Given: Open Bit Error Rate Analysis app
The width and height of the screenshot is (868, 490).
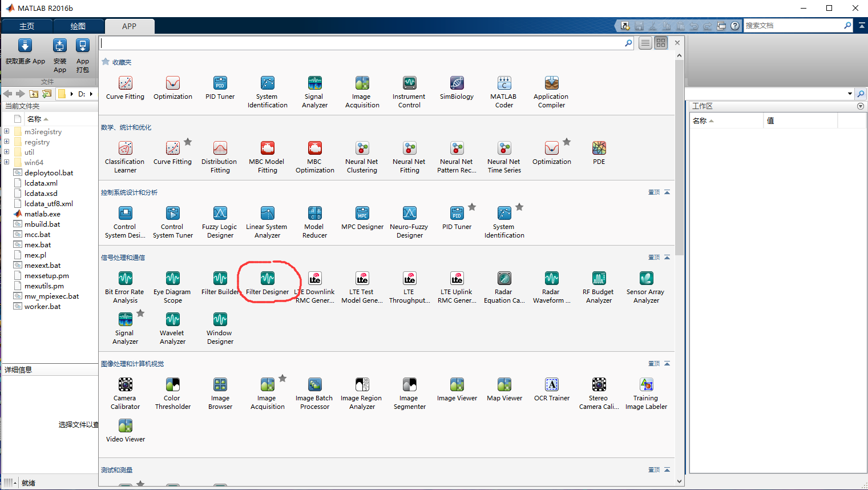Looking at the screenshot, I should [x=125, y=287].
